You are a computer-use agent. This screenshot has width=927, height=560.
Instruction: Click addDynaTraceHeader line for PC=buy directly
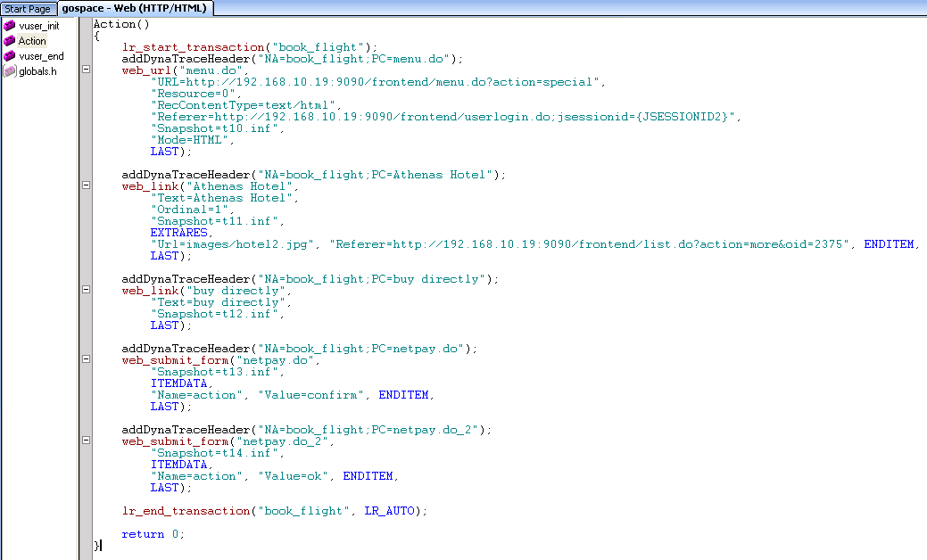point(310,279)
